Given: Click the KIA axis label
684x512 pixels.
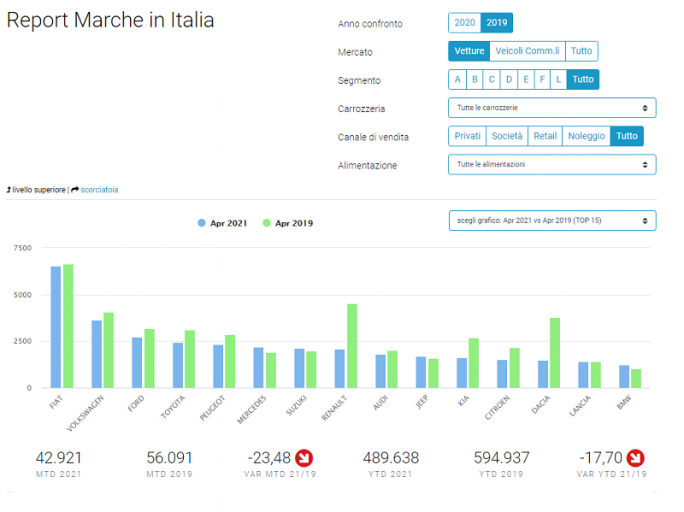Looking at the screenshot, I should [x=464, y=400].
